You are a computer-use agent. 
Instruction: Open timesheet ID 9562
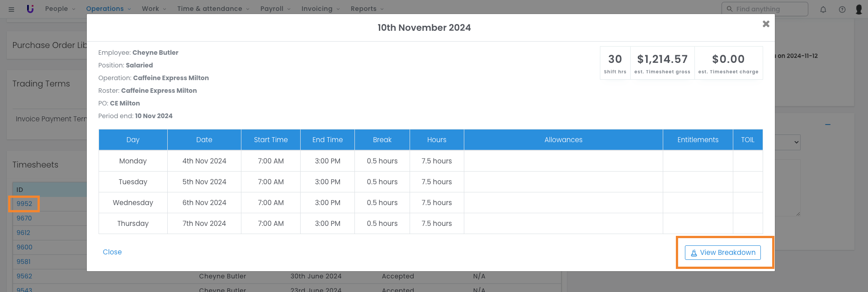(x=24, y=276)
